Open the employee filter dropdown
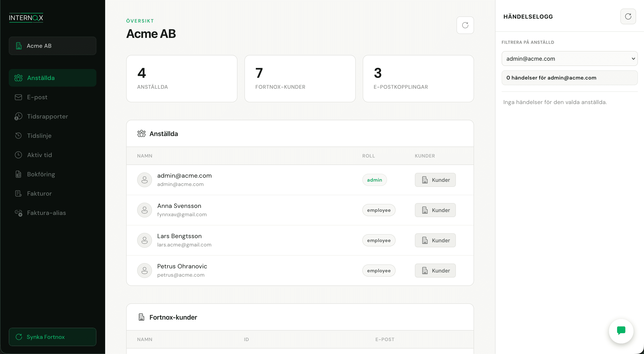 coord(570,58)
